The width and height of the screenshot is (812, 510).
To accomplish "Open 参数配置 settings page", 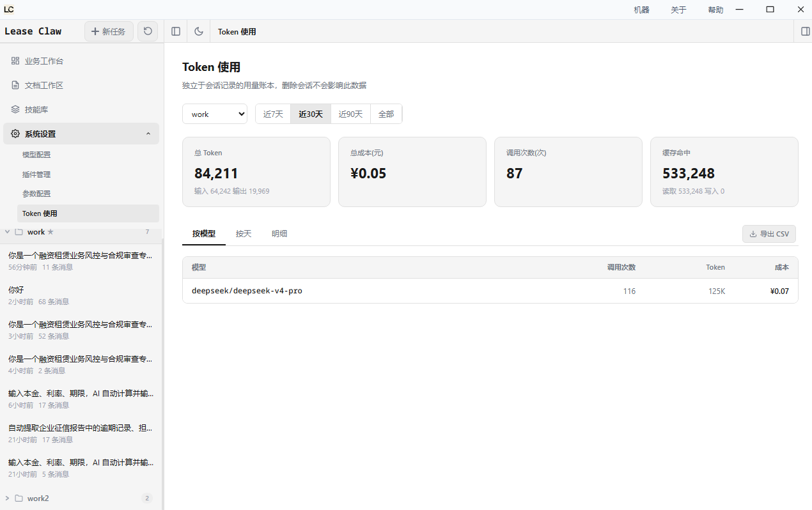I will pos(88,194).
